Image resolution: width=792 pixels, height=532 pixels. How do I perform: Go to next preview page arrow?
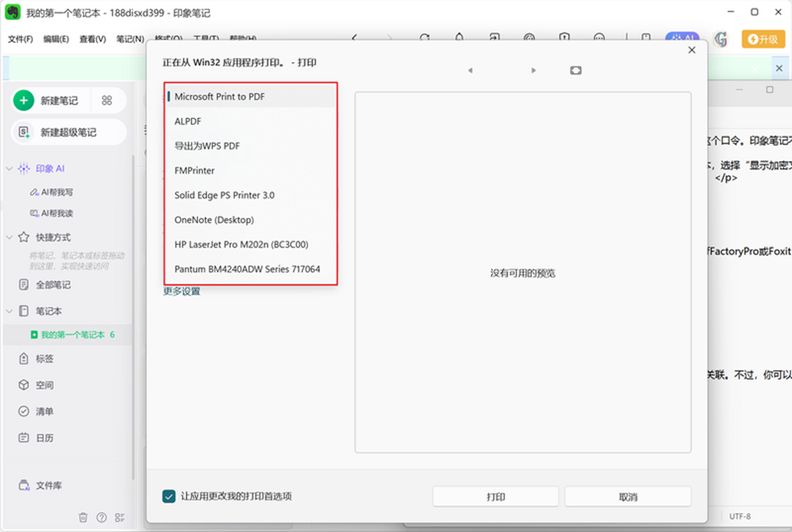(533, 70)
